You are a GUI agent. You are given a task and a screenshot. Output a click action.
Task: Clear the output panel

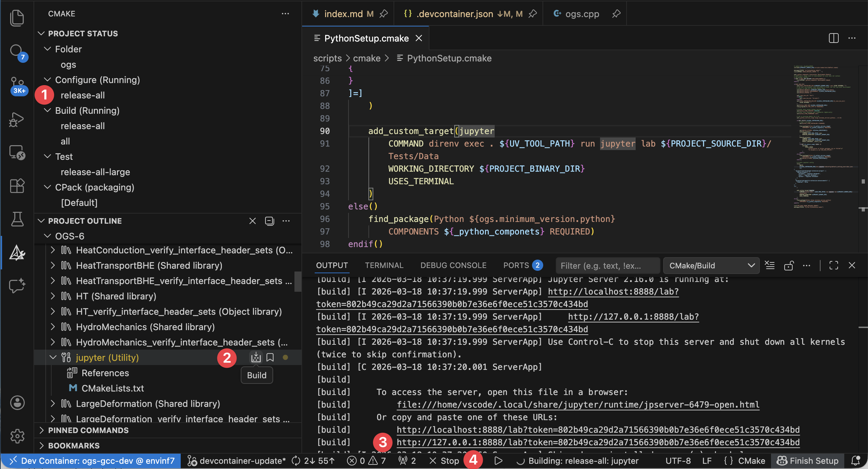point(770,265)
